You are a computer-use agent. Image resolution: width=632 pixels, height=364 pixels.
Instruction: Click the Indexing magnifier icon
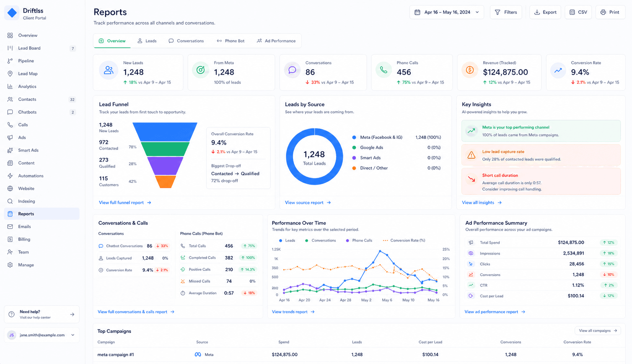[10, 201]
